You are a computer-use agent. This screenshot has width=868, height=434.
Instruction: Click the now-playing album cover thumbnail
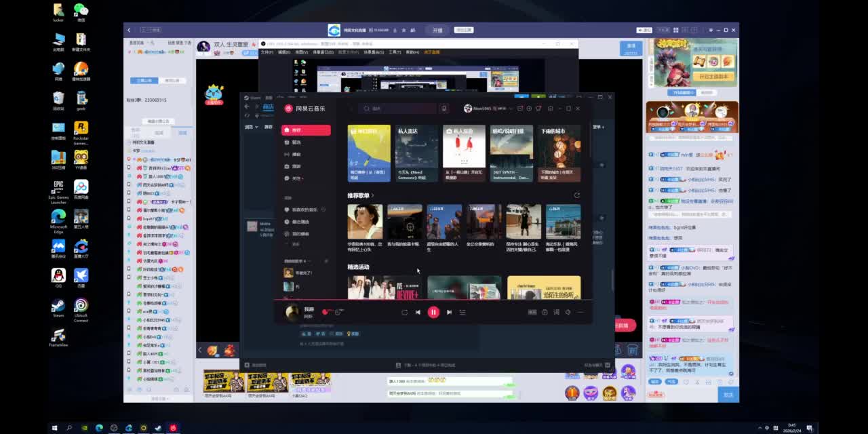[292, 312]
